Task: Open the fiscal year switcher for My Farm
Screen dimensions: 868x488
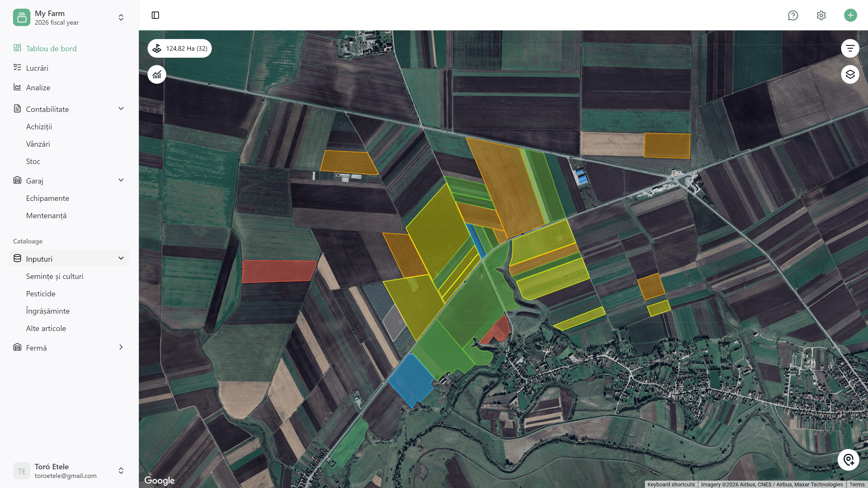Action: tap(121, 17)
